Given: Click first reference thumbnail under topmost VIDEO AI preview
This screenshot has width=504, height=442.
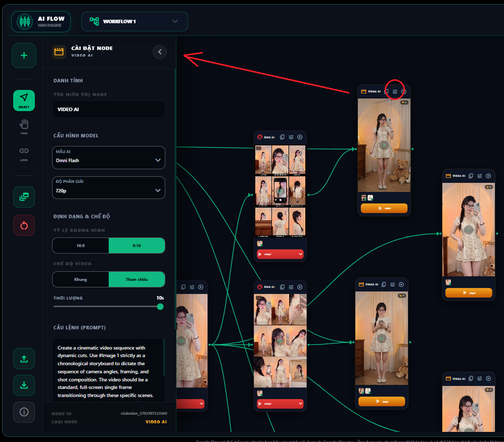Looking at the screenshot, I should coord(363,198).
